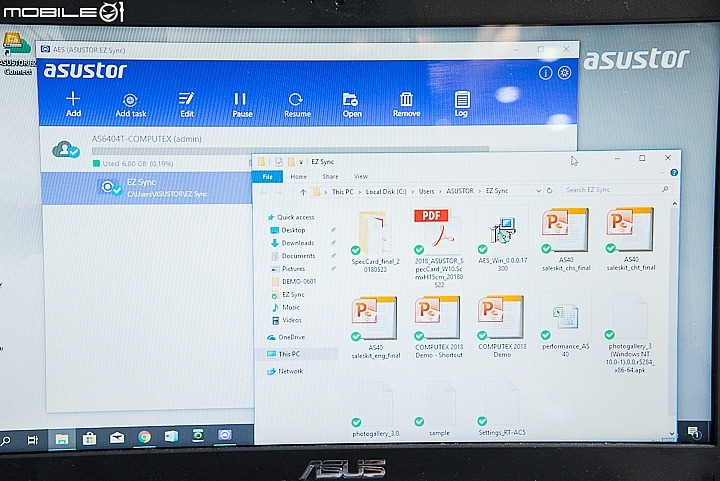Select Documents in navigation pane

click(293, 256)
